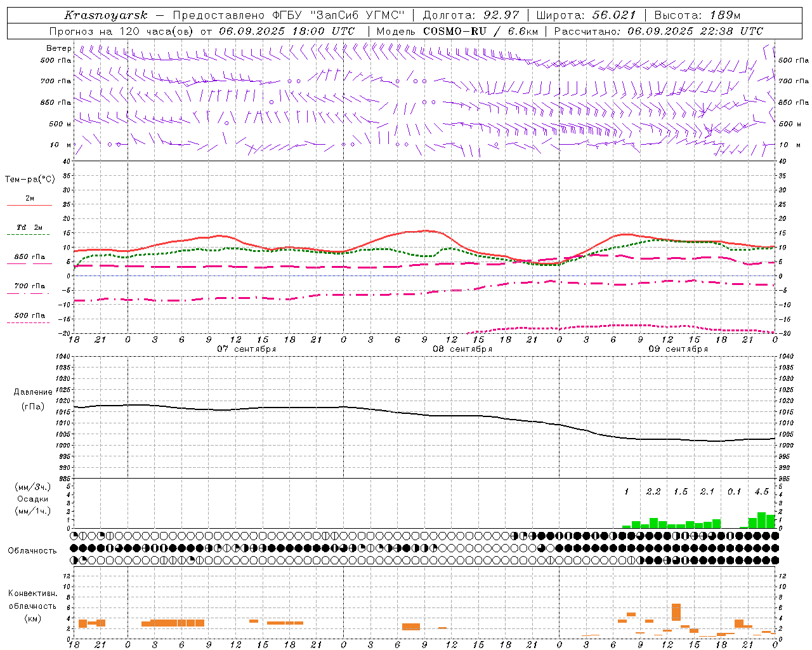
Task: Click the 'Осадки' precipitation label
Action: pos(33,499)
